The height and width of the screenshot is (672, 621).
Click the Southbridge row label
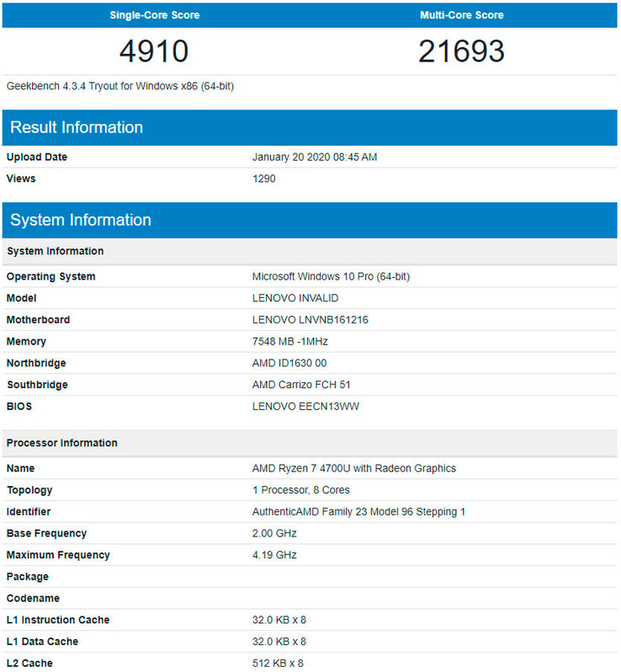tap(37, 385)
